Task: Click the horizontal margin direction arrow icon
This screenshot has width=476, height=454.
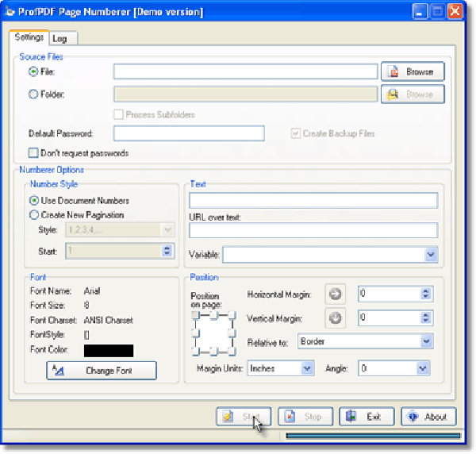Action: (335, 294)
